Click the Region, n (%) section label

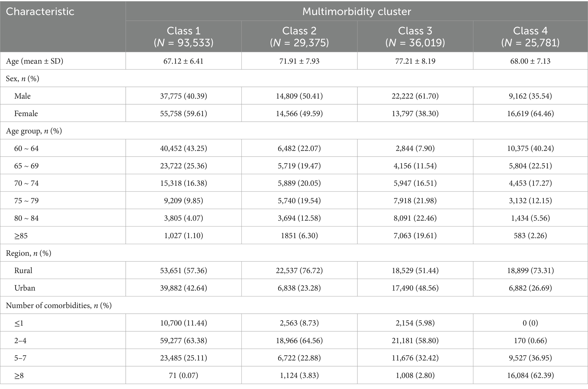click(28, 253)
